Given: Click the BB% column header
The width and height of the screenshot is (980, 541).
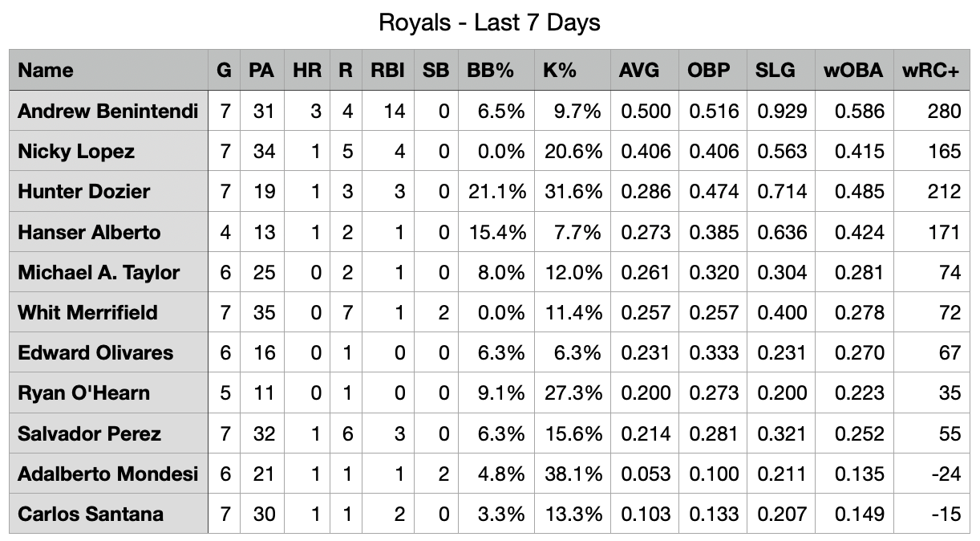Looking at the screenshot, I should coord(490,71).
